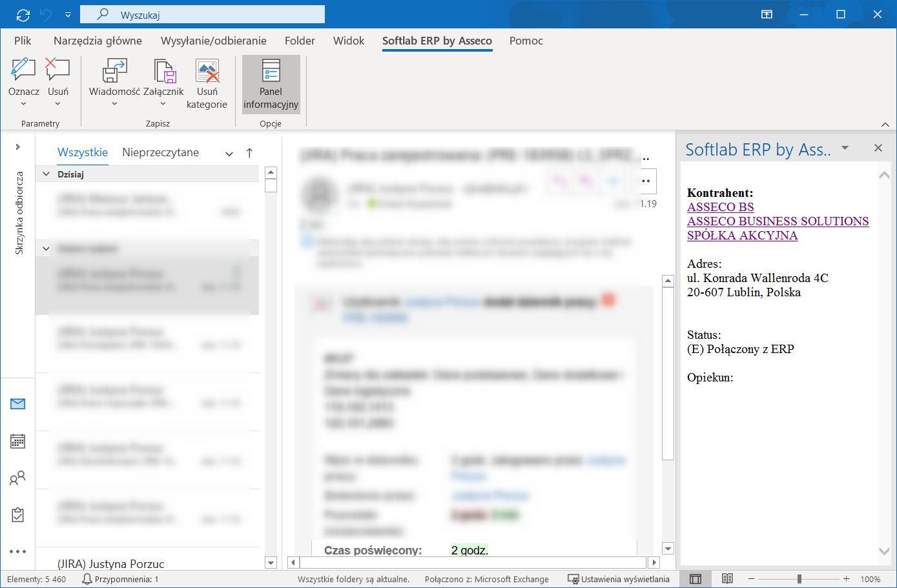The image size is (897, 588).
Task: Open the People contacts icon in the sidebar
Action: (18, 478)
